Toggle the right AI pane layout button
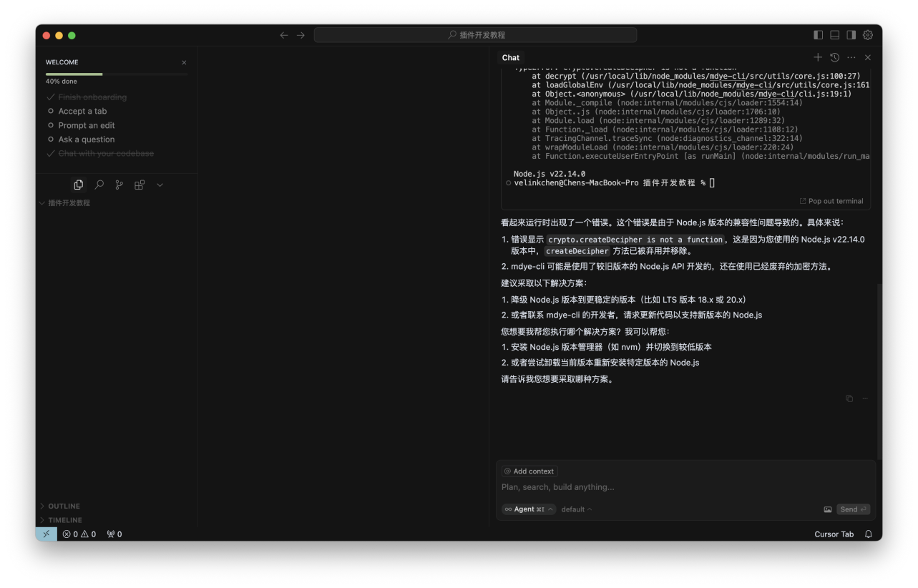This screenshot has width=918, height=588. pos(851,35)
